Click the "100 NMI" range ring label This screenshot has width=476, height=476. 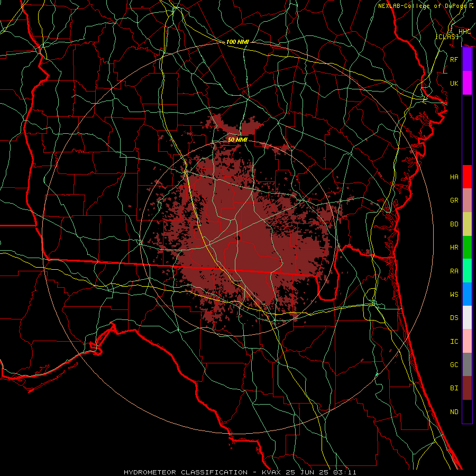click(x=237, y=42)
